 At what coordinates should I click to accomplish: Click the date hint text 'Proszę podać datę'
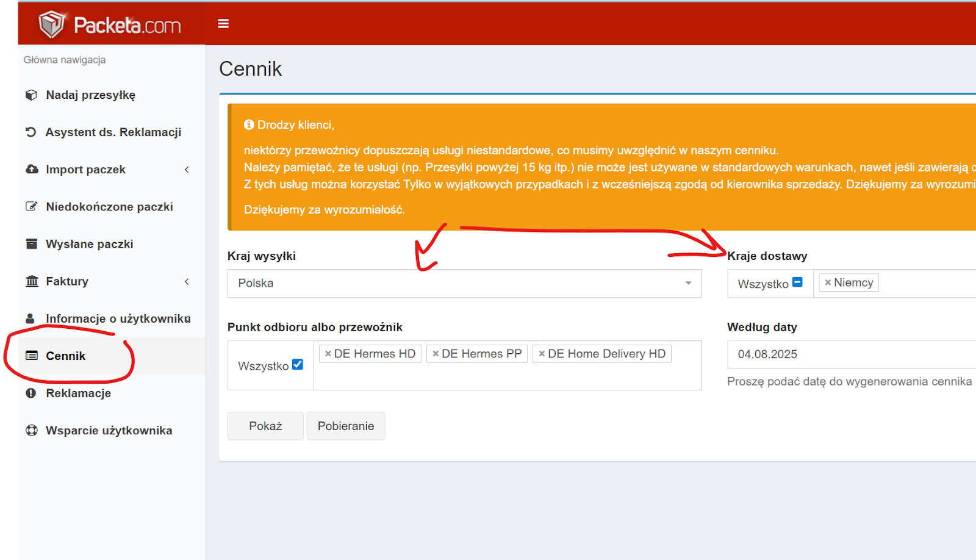click(x=850, y=381)
